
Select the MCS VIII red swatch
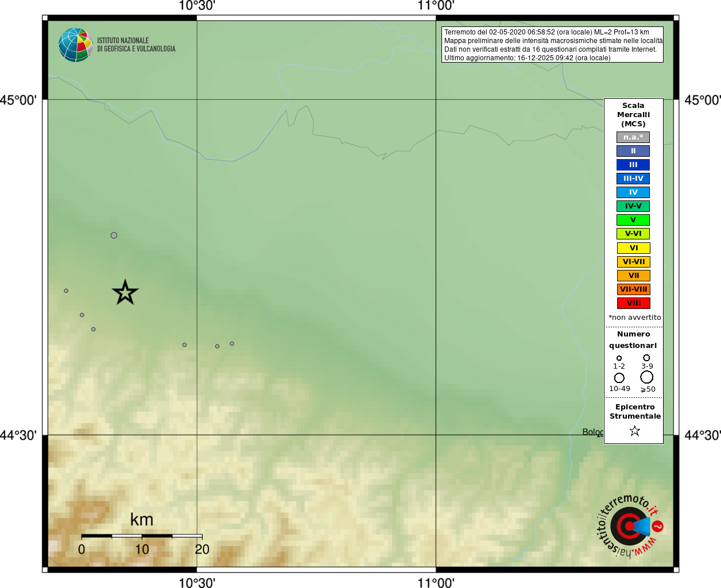633,303
